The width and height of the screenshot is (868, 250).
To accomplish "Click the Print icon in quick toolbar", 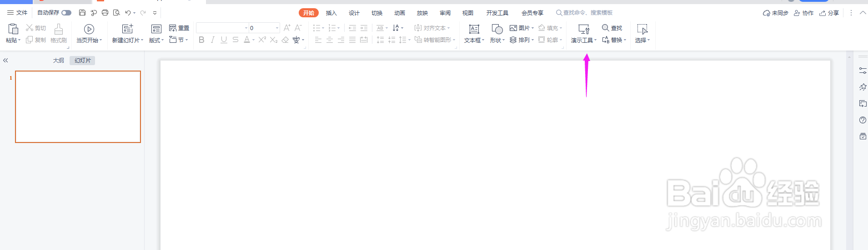I will (x=105, y=13).
